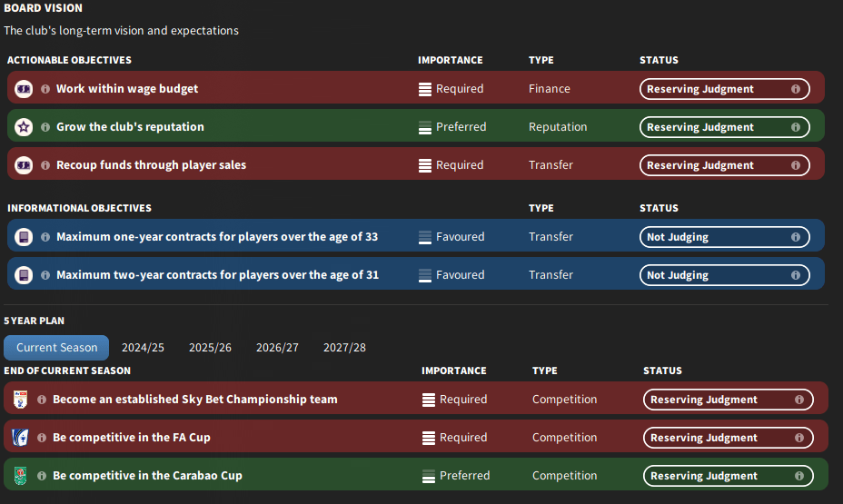
Task: Click Reserving Judgment status for Carabao Cup objective
Action: pos(728,476)
